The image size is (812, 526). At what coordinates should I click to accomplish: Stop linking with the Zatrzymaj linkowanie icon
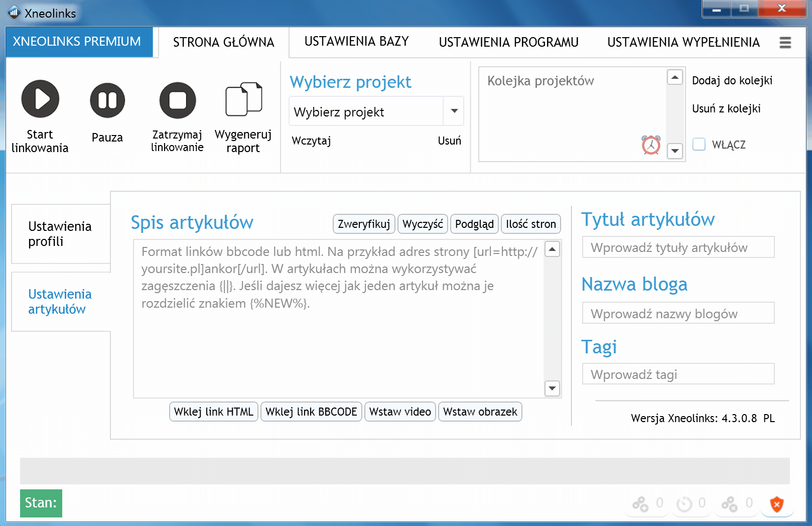tap(178, 100)
